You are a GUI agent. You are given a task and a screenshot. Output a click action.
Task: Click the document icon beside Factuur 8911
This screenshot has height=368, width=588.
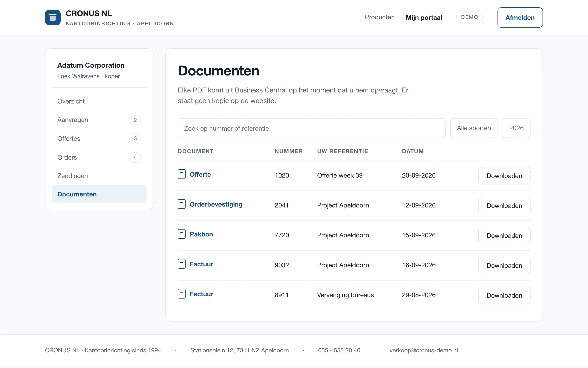pyautogui.click(x=181, y=294)
